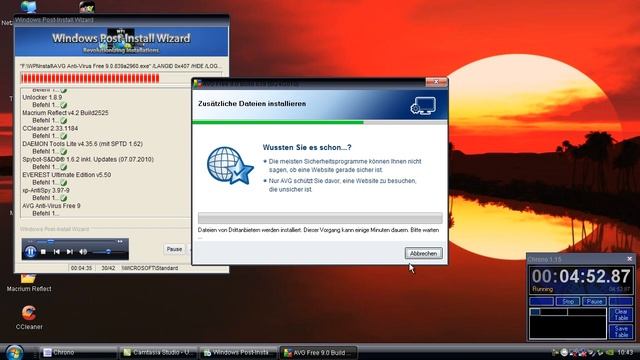Click the green NVIDIA tray icon
The height and width of the screenshot is (360, 640).
click(610, 352)
